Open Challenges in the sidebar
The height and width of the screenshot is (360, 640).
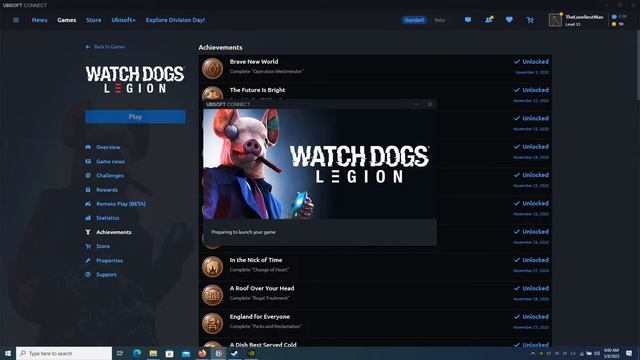(110, 176)
